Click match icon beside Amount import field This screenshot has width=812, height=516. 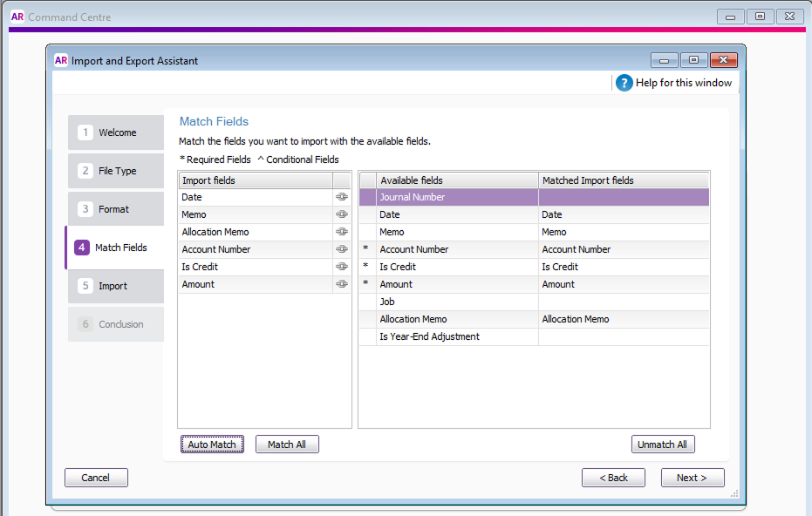[341, 284]
